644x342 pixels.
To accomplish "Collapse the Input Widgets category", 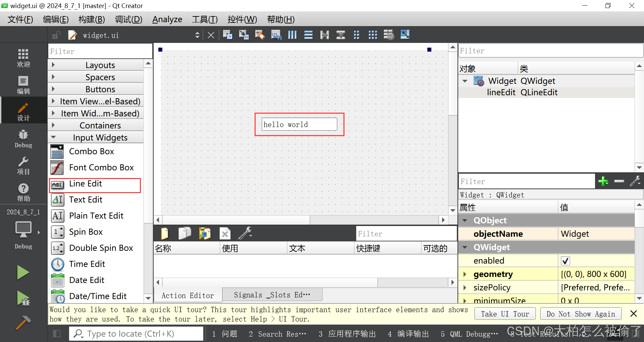I will click(53, 137).
